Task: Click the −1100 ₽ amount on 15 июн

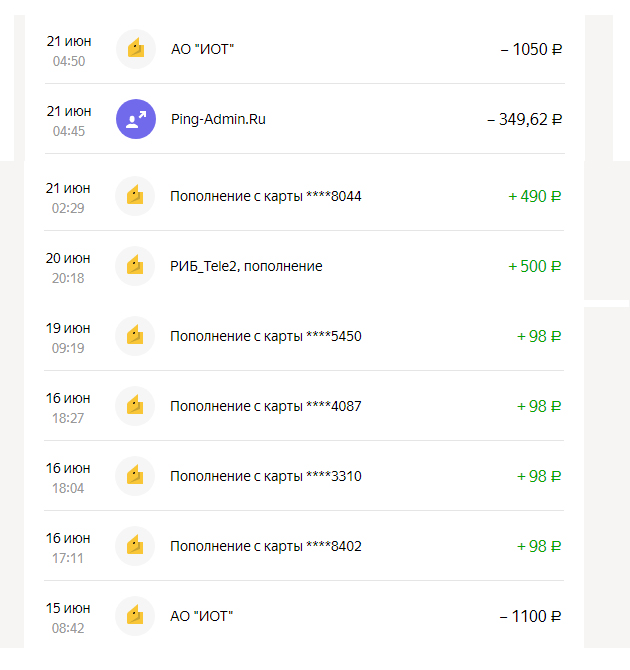Action: click(531, 616)
